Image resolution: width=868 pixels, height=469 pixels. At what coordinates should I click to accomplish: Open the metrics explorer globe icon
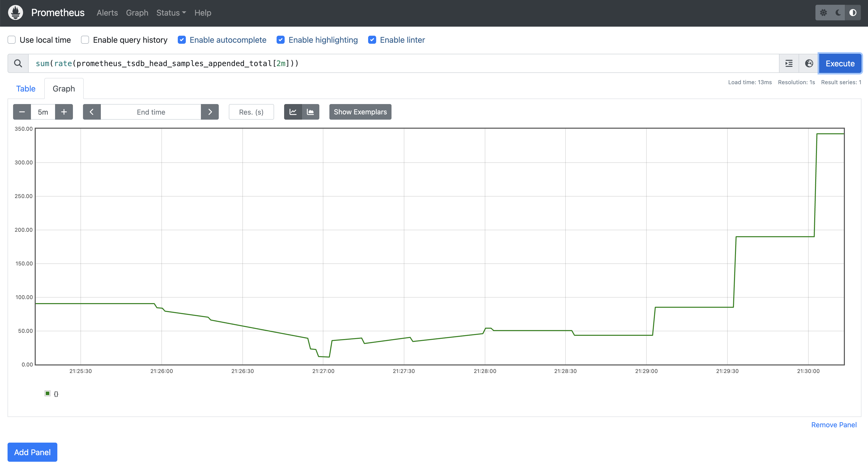(809, 63)
